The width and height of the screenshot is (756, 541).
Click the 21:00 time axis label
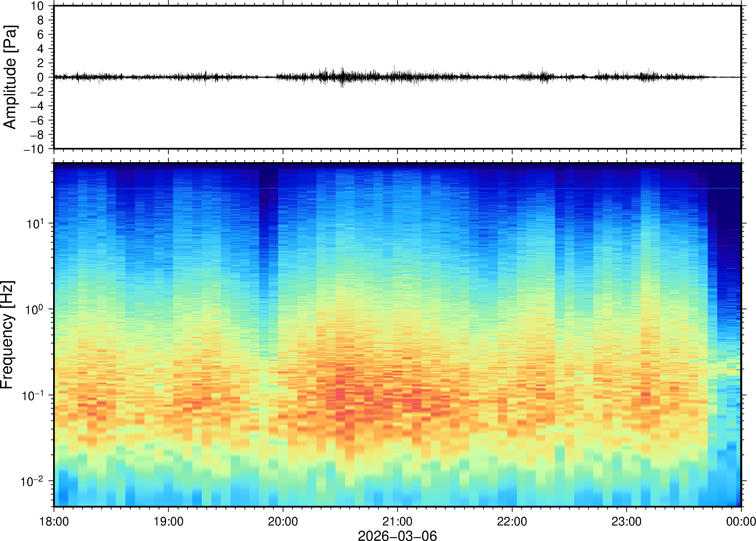pos(397,522)
